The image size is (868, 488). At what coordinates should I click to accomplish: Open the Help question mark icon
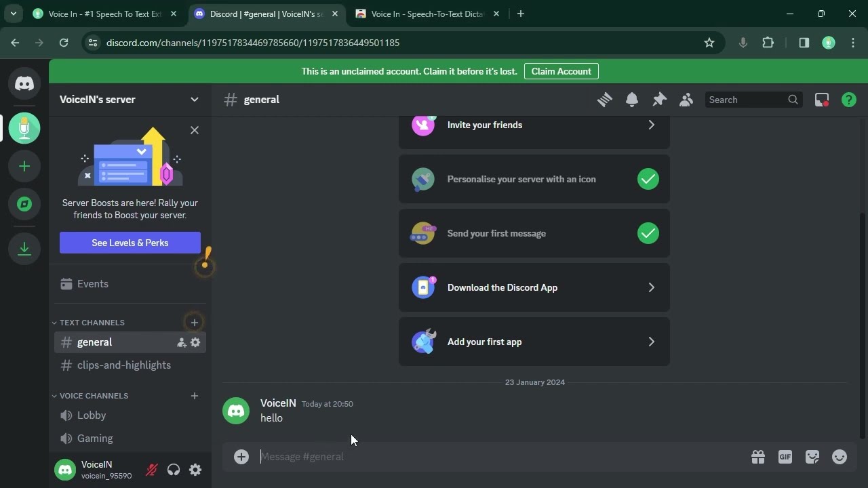click(849, 100)
